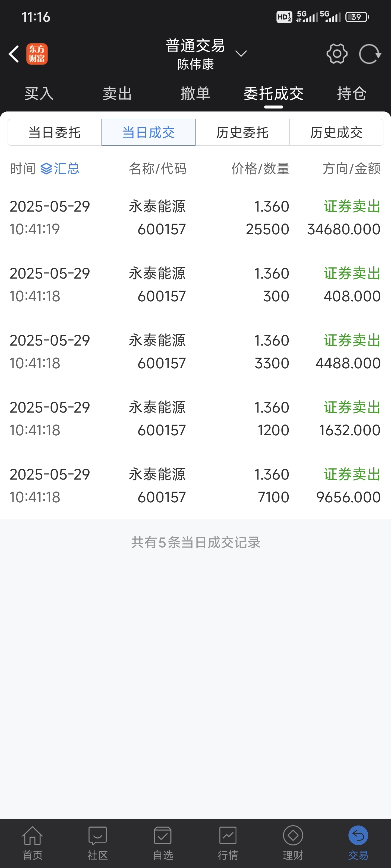The image size is (391, 868).
Task: Open the 自选 watchlist icon
Action: pyautogui.click(x=163, y=836)
